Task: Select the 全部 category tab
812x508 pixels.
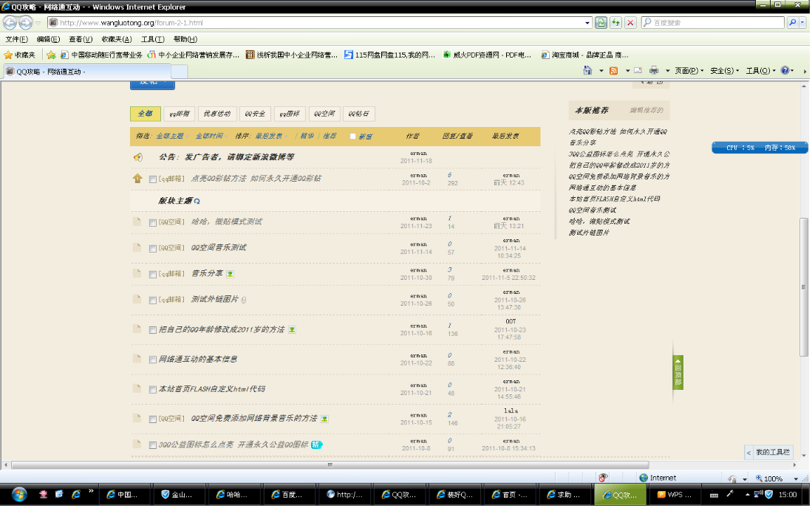Action: (x=145, y=114)
